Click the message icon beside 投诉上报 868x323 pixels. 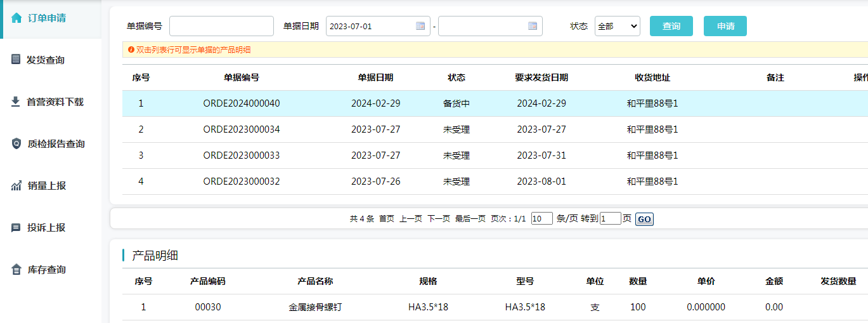(x=16, y=228)
